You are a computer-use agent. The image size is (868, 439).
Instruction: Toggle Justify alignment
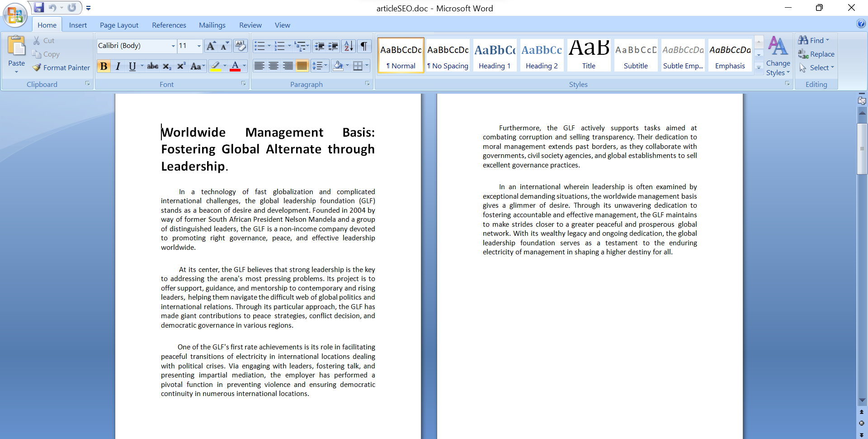[302, 66]
